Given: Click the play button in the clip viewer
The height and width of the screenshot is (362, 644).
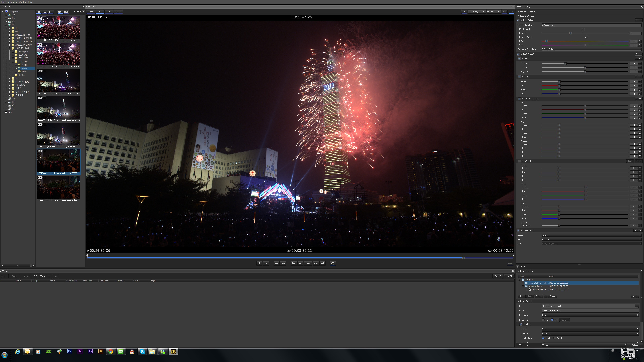Looking at the screenshot, I should click(x=308, y=263).
